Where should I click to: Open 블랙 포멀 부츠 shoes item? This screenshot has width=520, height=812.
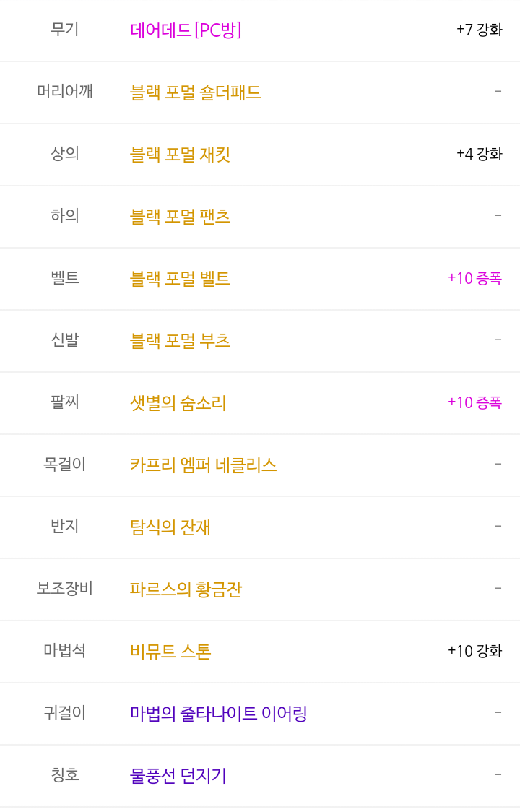180,341
